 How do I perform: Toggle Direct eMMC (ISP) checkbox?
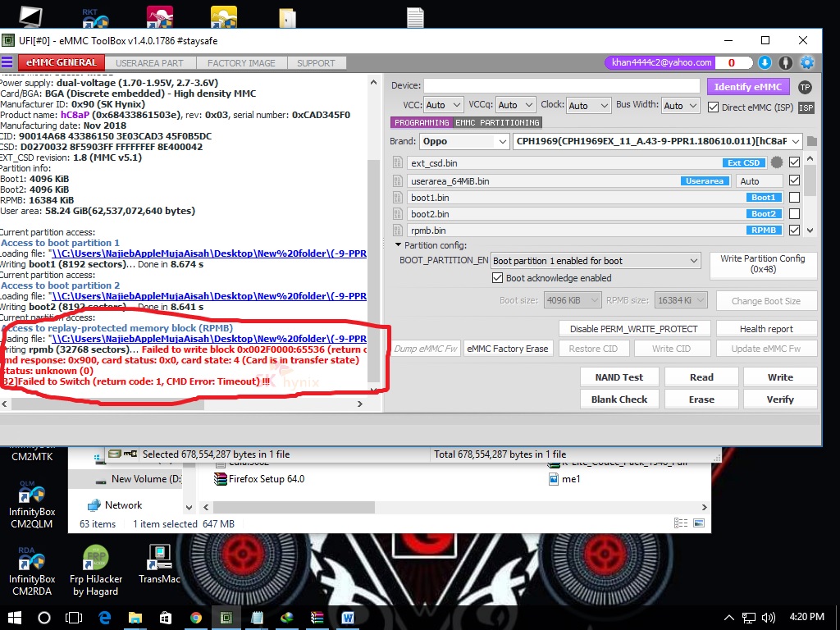(x=713, y=107)
